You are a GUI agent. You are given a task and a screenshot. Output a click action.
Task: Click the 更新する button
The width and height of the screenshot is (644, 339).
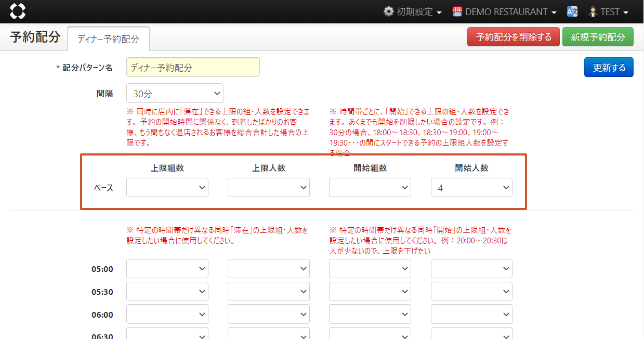[609, 67]
